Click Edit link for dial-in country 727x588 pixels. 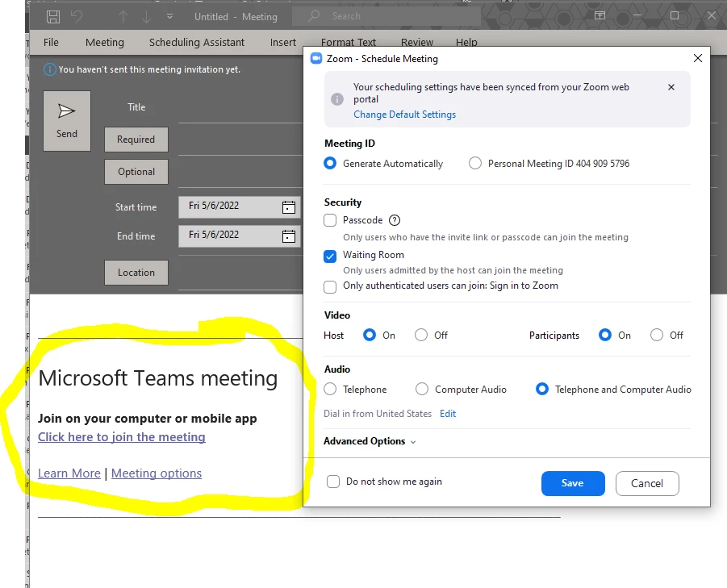coord(448,414)
